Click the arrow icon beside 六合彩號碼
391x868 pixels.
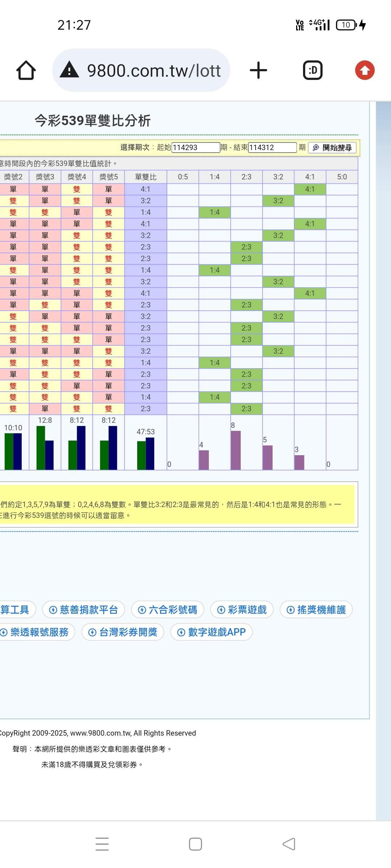click(142, 610)
